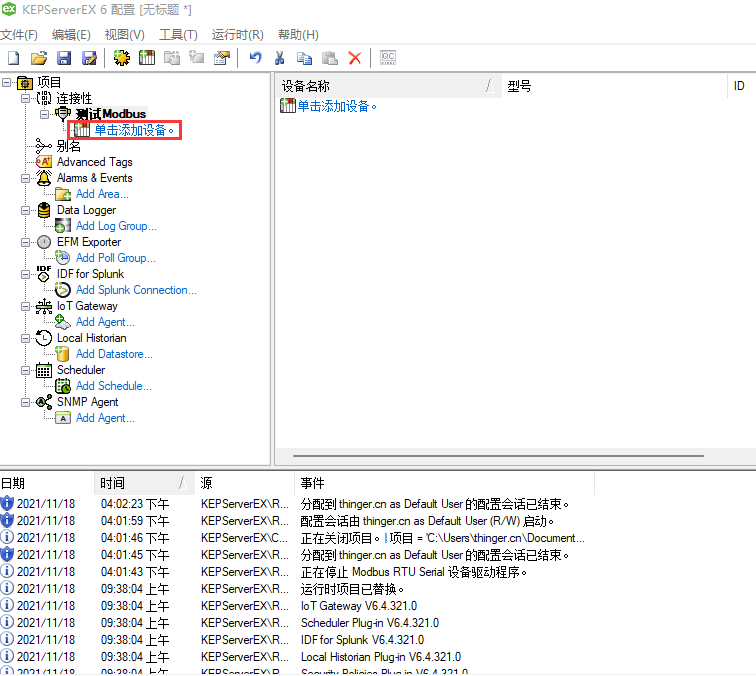
Task: Collapse the Alarms & Events tree node
Action: coord(25,178)
